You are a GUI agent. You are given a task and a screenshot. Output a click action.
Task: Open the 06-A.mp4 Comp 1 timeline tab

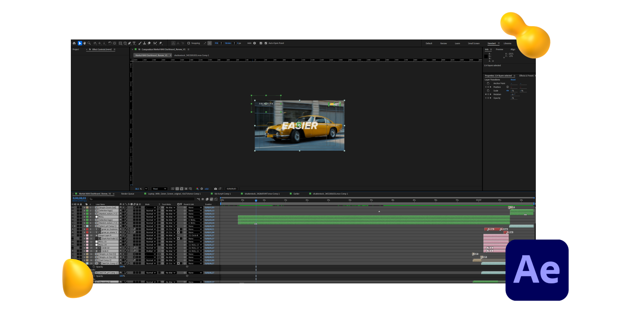coord(223,194)
